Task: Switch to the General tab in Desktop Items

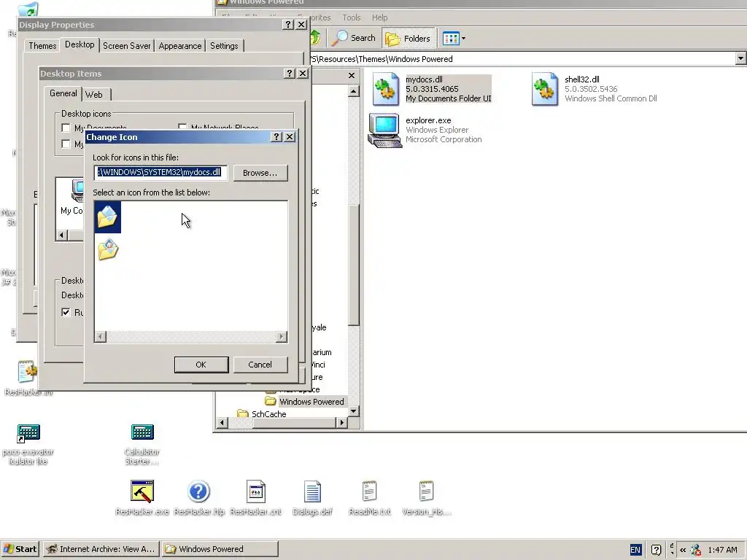Action: click(63, 93)
